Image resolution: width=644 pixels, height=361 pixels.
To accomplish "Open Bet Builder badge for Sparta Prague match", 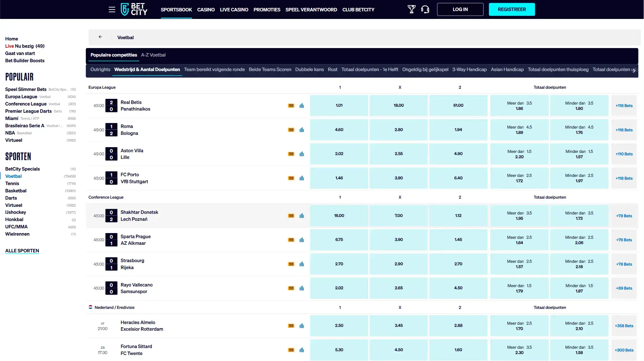I will (x=291, y=240).
